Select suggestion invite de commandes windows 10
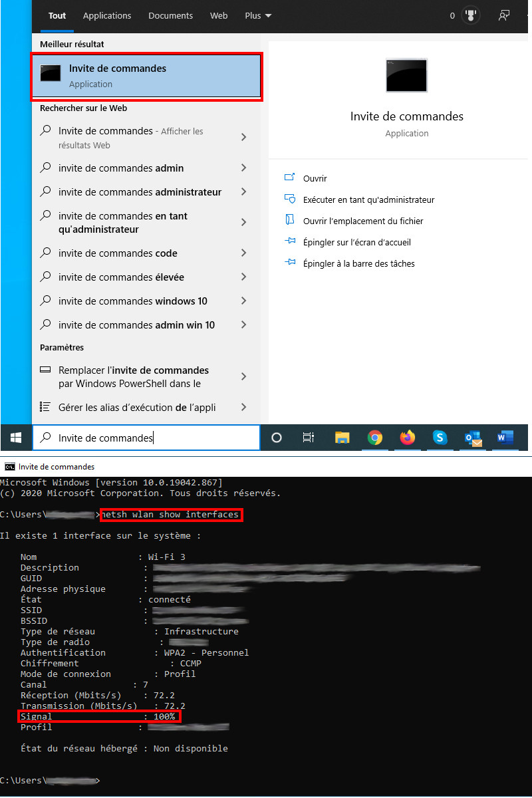This screenshot has width=532, height=798. point(133,301)
